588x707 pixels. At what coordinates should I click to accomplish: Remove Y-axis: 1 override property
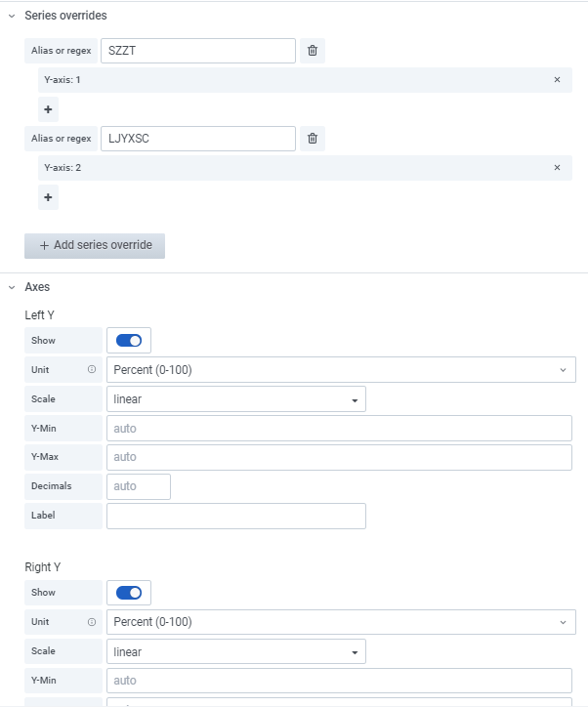(557, 80)
